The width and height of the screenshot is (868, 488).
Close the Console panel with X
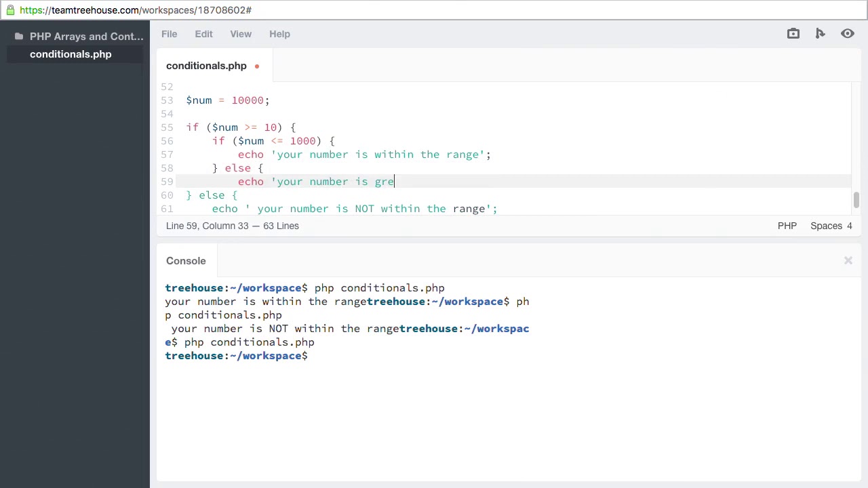click(x=848, y=260)
